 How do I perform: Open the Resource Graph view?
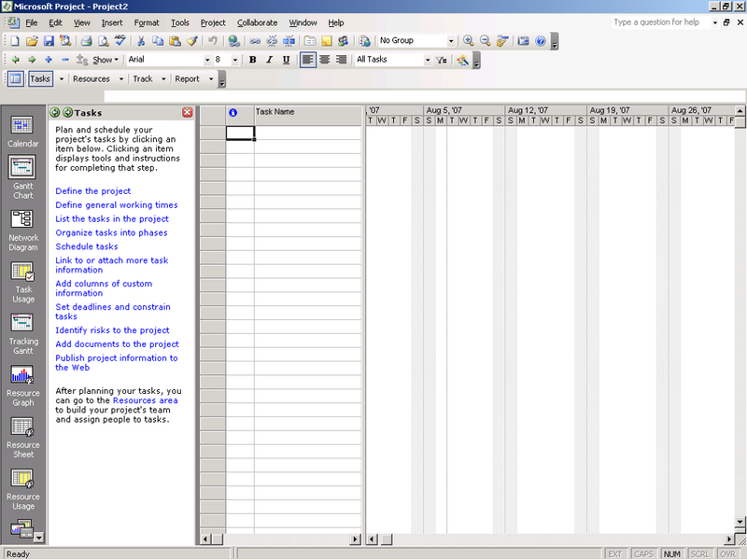point(22,386)
